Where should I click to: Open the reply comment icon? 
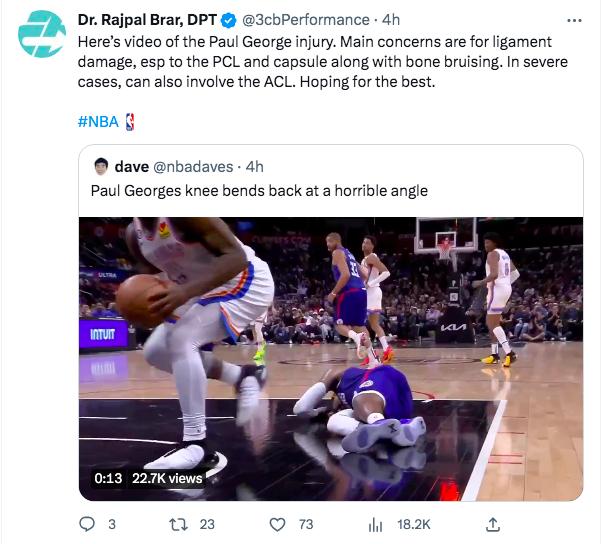coord(87,524)
